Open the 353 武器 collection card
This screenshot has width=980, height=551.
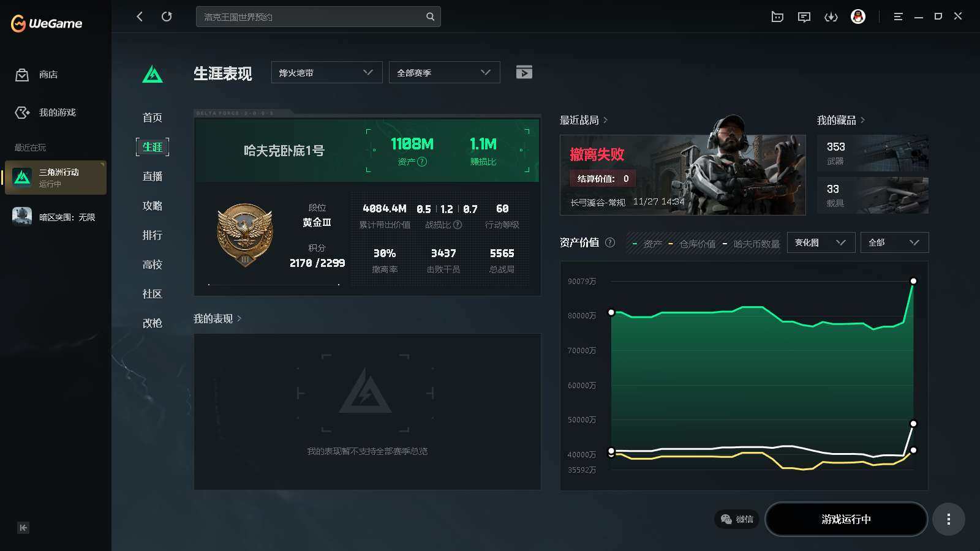click(x=873, y=153)
